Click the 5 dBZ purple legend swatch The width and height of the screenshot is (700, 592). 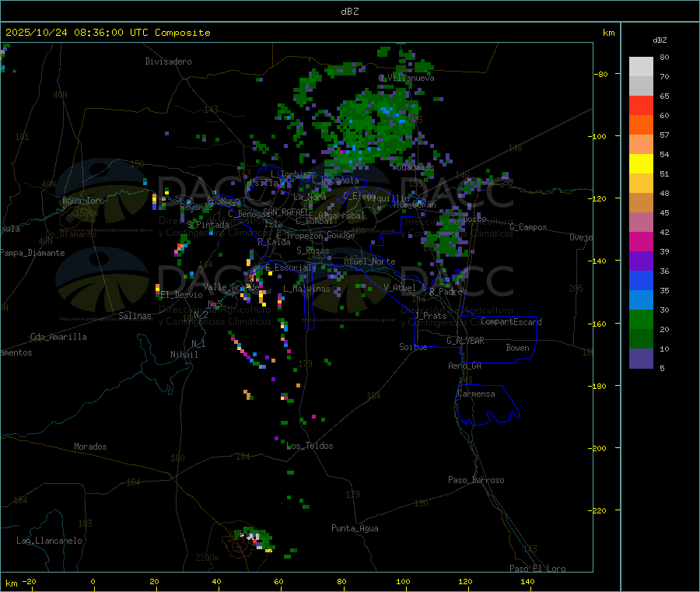pos(641,358)
